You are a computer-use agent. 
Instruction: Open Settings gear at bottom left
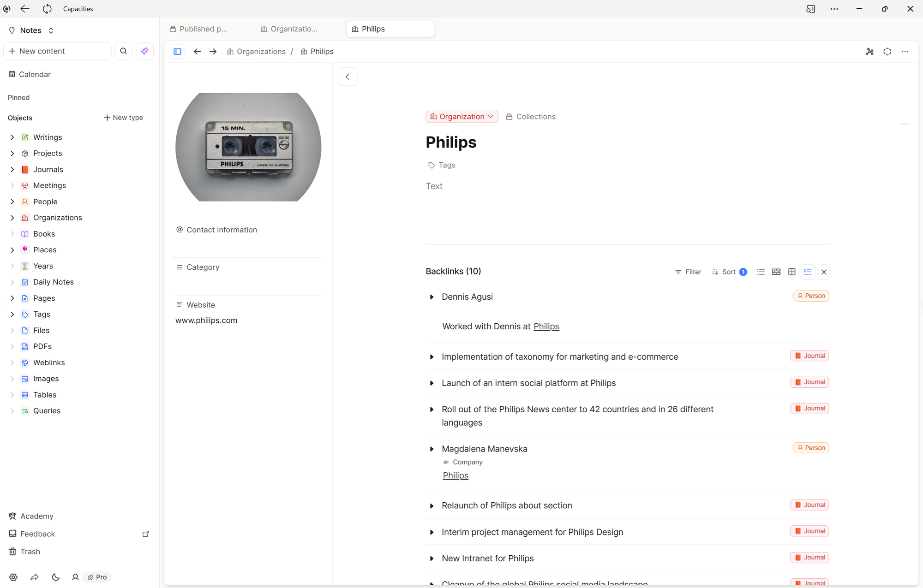coord(13,577)
